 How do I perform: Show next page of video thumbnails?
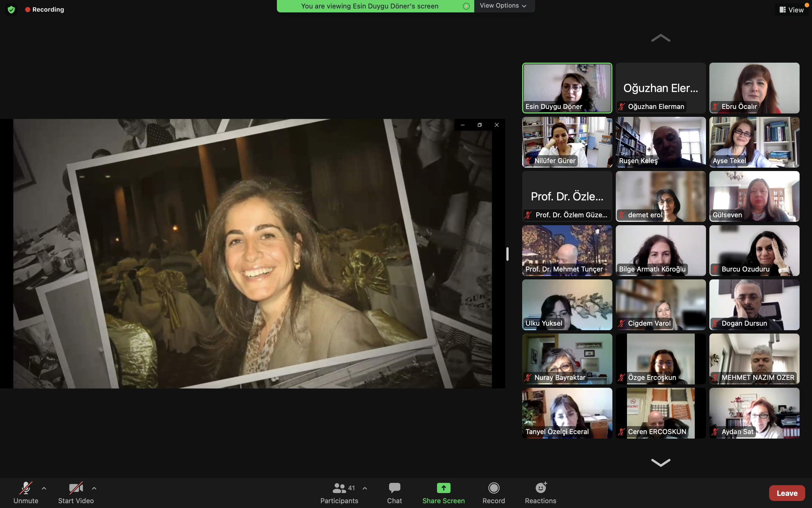pos(661,463)
